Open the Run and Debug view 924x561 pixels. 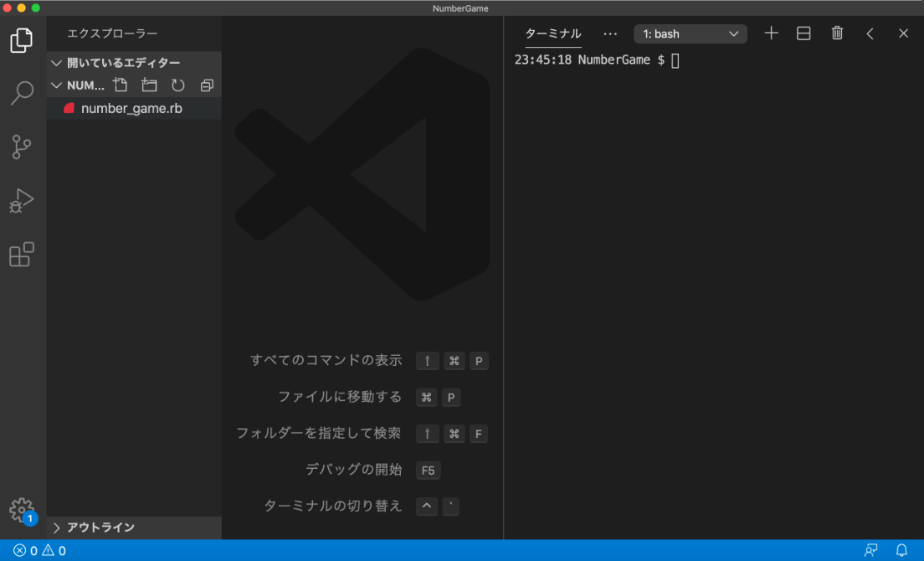click(x=22, y=200)
